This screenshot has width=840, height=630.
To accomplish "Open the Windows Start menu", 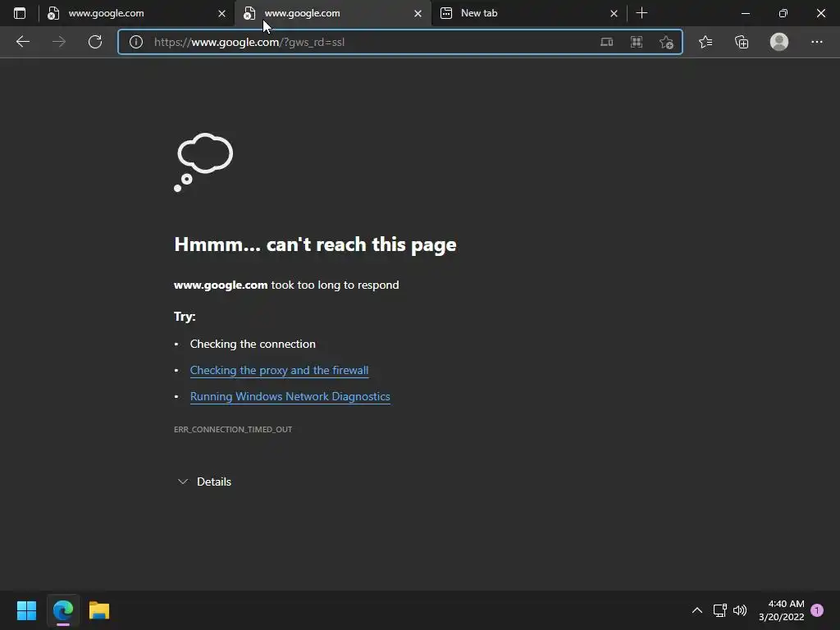I will coord(26,610).
